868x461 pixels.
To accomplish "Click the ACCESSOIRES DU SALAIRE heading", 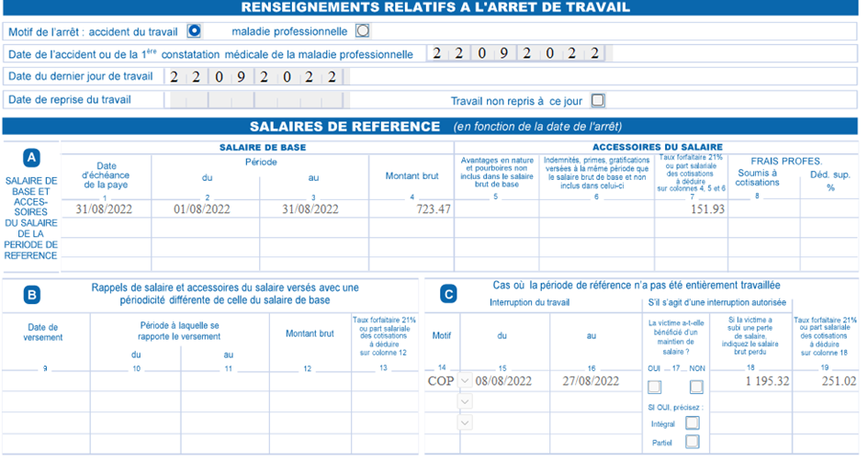I will point(657,147).
